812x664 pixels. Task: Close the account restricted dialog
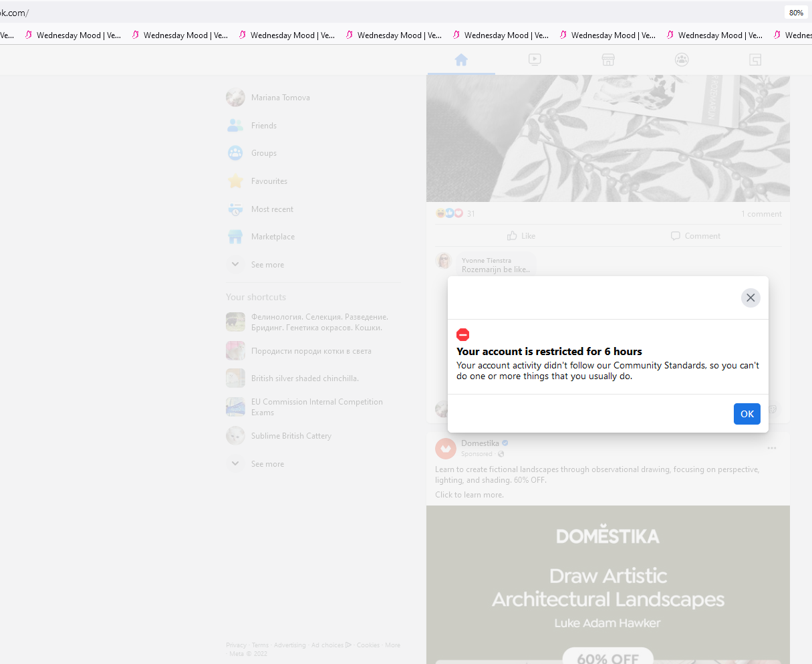click(751, 298)
